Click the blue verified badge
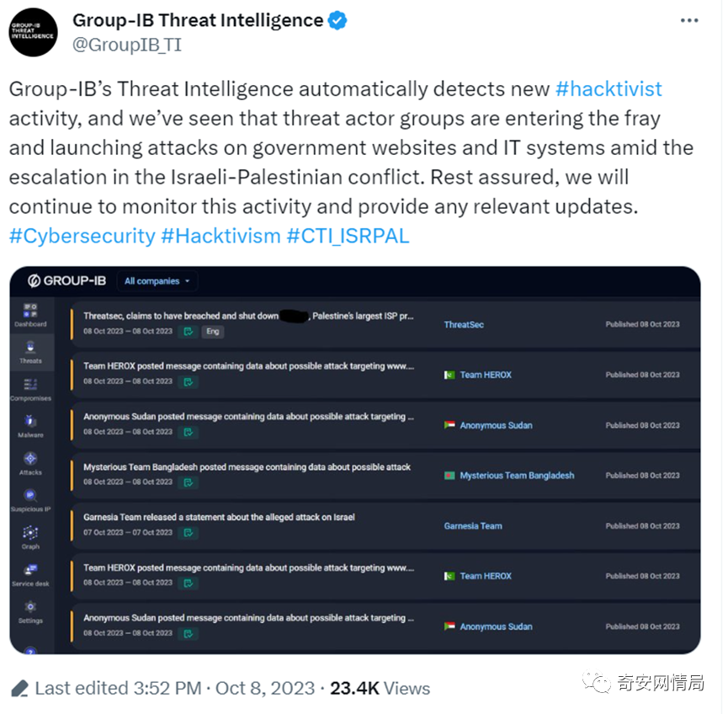This screenshot has height=714, width=728. click(337, 21)
